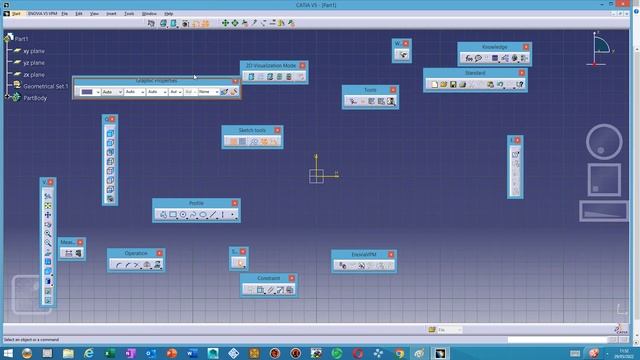640x360 pixels.
Task: Select the Rectangle tool in Profile toolbar
Action: point(173,214)
